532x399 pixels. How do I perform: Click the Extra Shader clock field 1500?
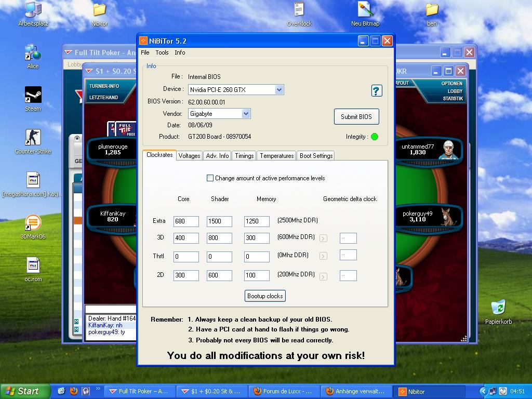(x=219, y=221)
